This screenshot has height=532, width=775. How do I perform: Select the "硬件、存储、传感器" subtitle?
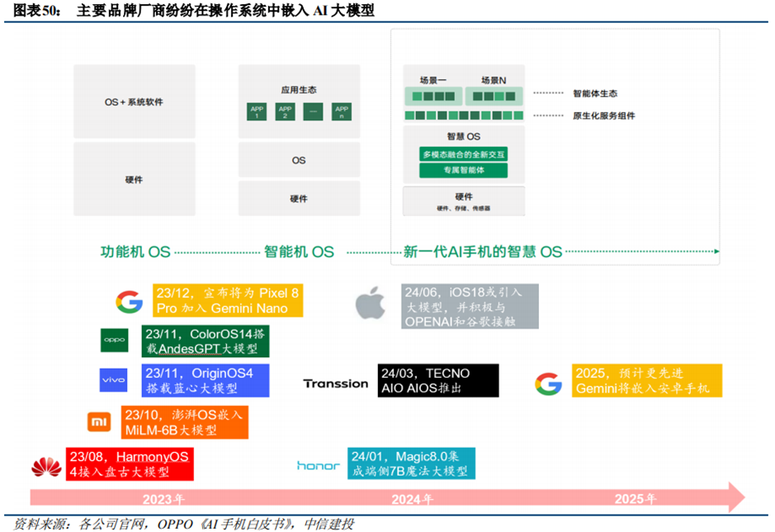coord(464,209)
